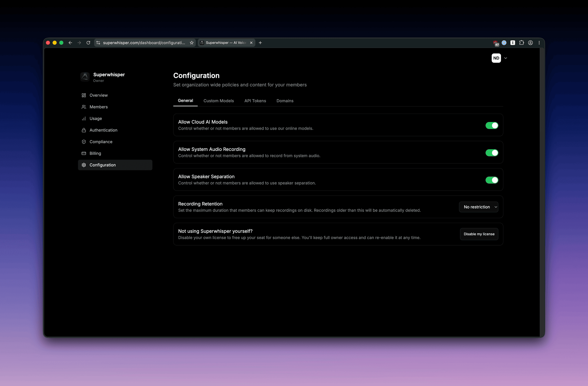Open the Members sidebar link
The image size is (588, 386).
point(115,107)
